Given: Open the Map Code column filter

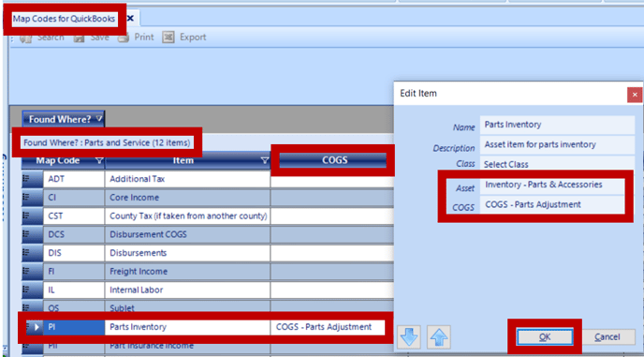Looking at the screenshot, I should click(99, 161).
